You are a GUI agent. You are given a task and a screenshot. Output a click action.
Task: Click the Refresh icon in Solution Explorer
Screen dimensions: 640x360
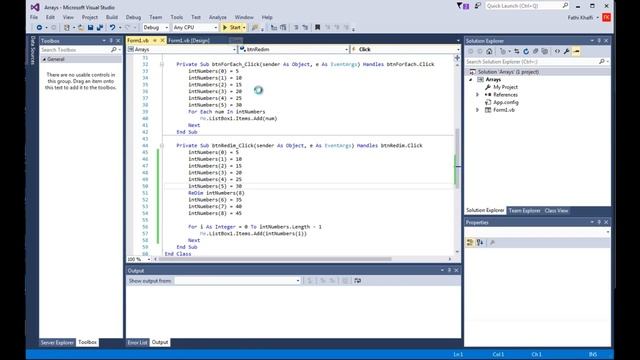526,51
